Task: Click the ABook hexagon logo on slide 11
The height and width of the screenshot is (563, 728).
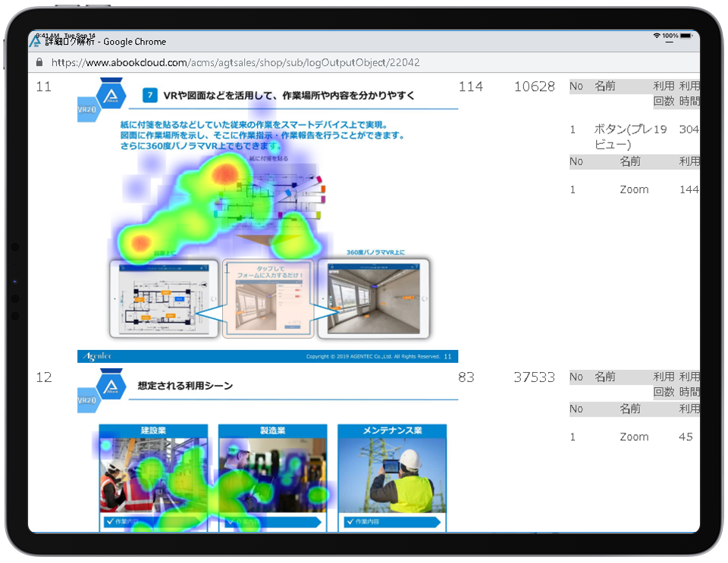Action: point(111,95)
